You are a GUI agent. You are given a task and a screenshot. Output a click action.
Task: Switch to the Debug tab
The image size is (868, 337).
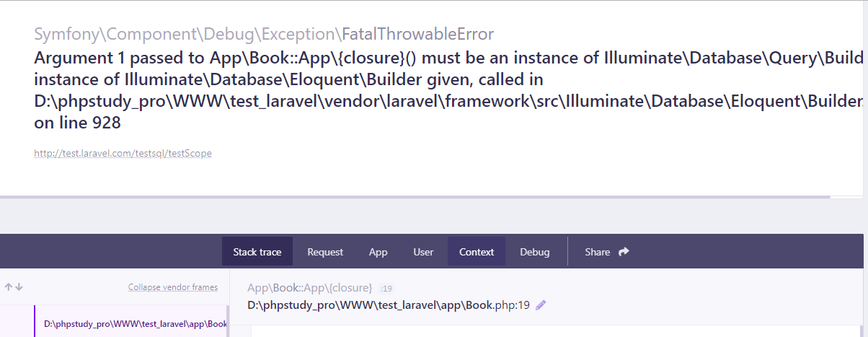535,252
